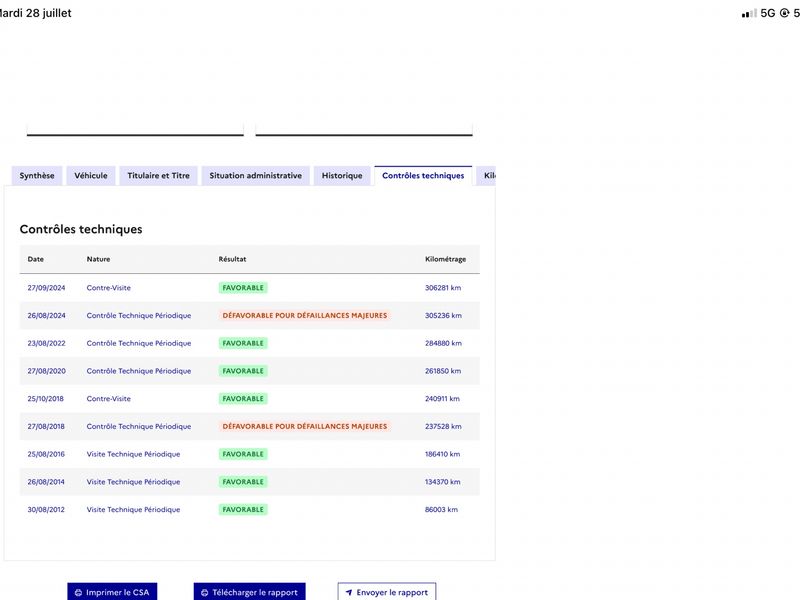The image size is (800, 600).
Task: Click the date 26/08/2024
Action: 46,315
